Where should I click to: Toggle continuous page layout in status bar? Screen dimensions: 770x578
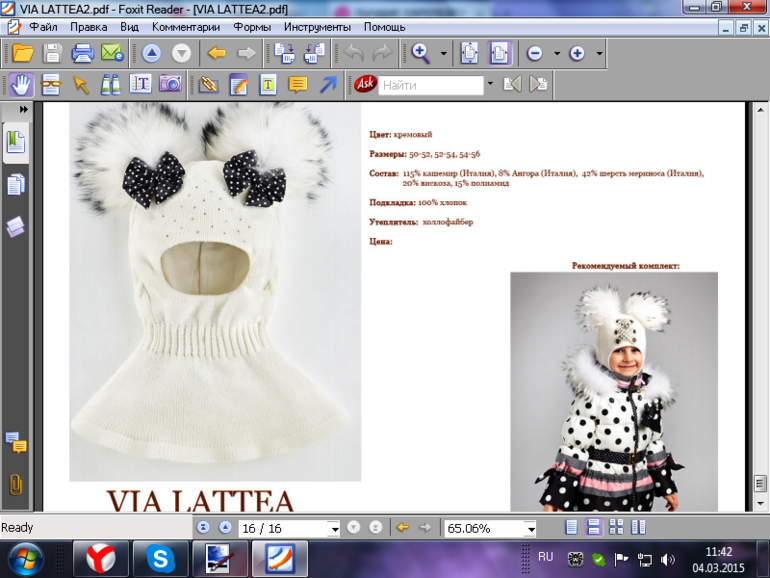pyautogui.click(x=593, y=528)
